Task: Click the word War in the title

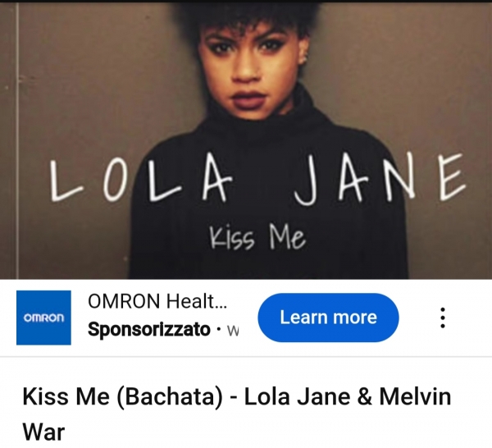Action: [x=43, y=432]
